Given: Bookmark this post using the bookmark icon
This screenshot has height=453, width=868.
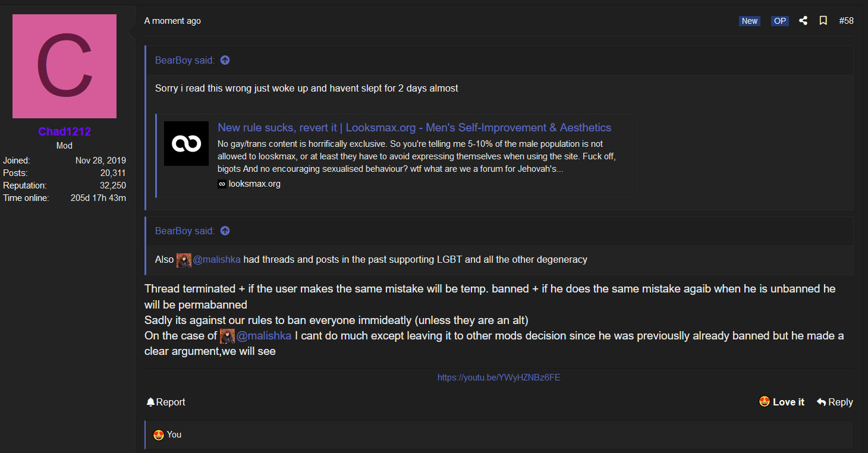Looking at the screenshot, I should [823, 21].
